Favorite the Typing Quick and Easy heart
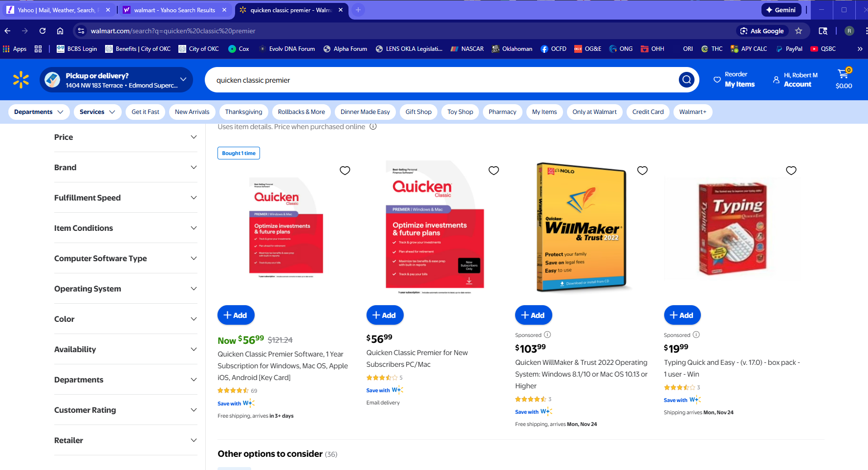Viewport: 868px width, 470px height. click(x=791, y=170)
